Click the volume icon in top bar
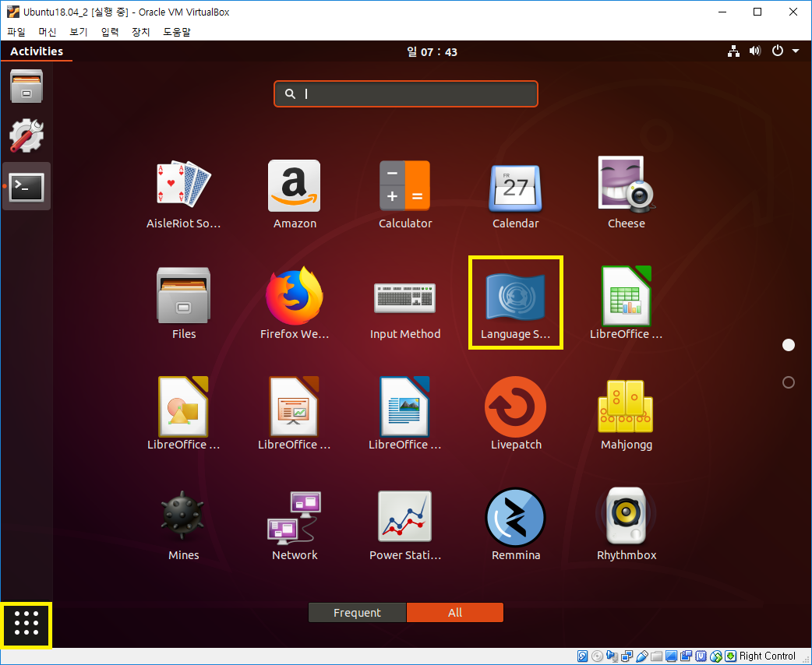812x665 pixels. 755,51
